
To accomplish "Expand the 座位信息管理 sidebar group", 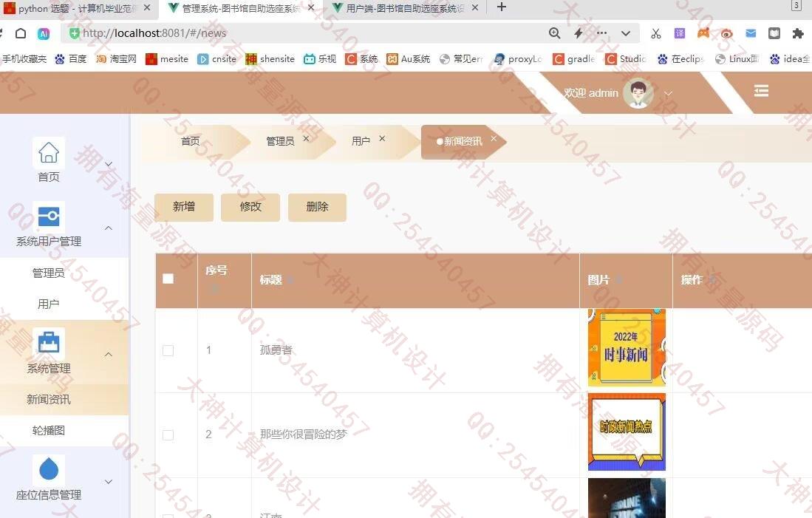I will coord(109,481).
